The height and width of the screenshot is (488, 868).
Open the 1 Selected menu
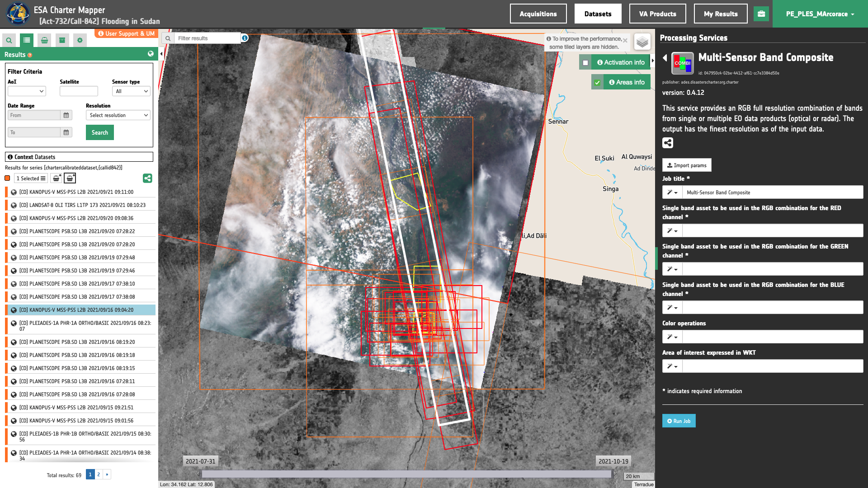tap(31, 178)
